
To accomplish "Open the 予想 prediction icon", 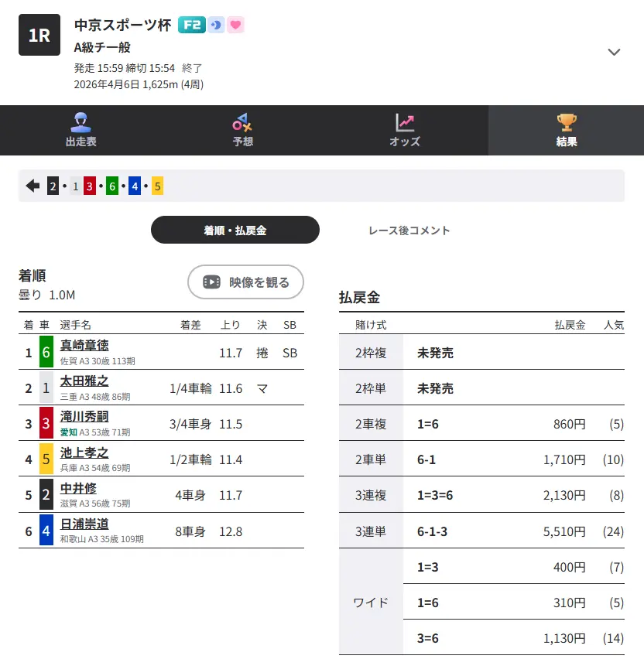I will click(241, 125).
